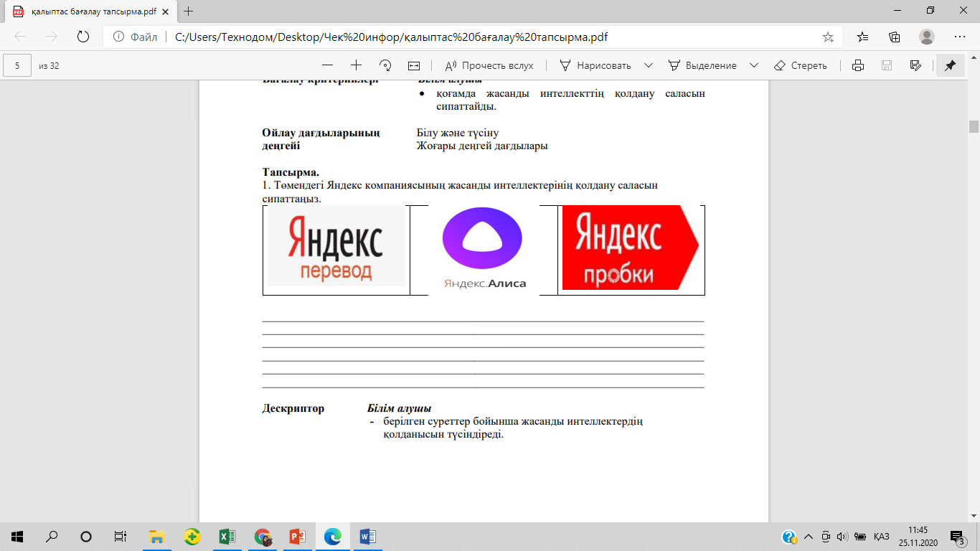Click the Save As icon
The height and width of the screenshot is (551, 980).
pos(915,65)
